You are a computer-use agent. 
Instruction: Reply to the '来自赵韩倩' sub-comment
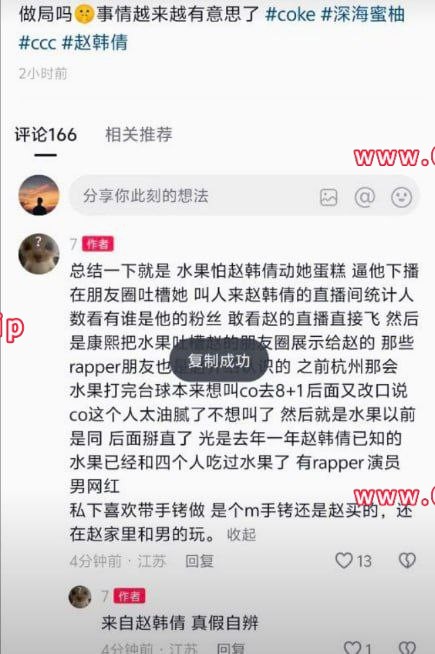[x=231, y=648]
